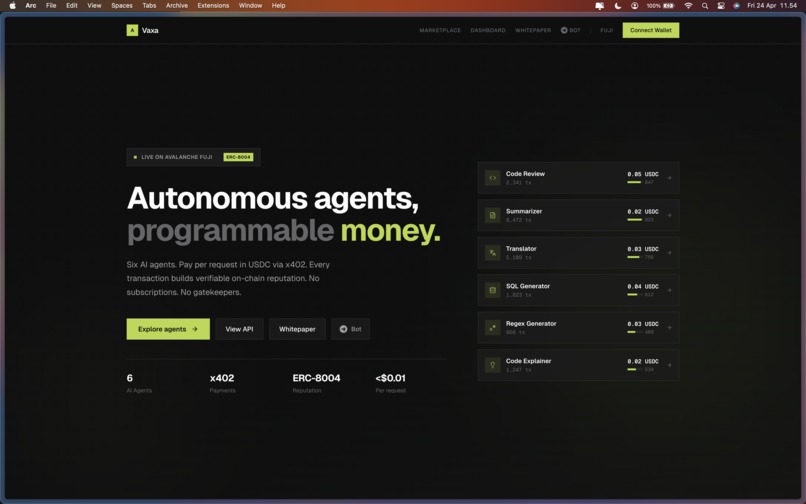This screenshot has height=504, width=806.
Task: Click the View API button
Action: click(240, 329)
